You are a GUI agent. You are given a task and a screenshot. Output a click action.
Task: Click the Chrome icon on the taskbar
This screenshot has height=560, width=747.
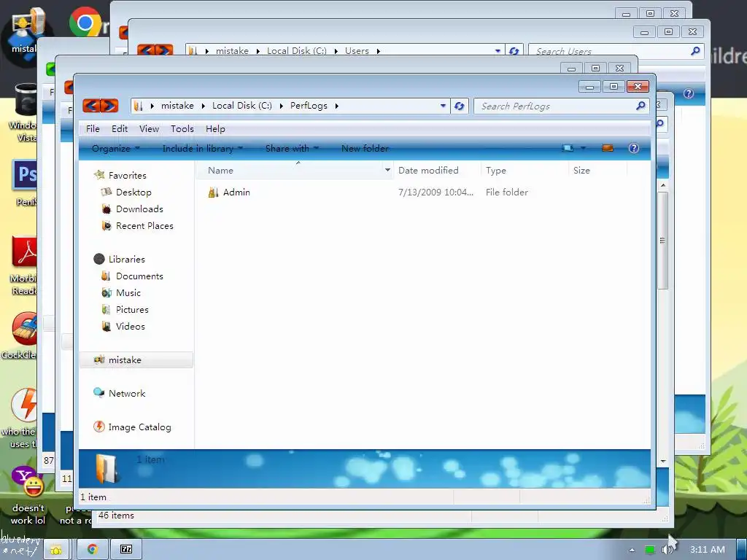(92, 550)
